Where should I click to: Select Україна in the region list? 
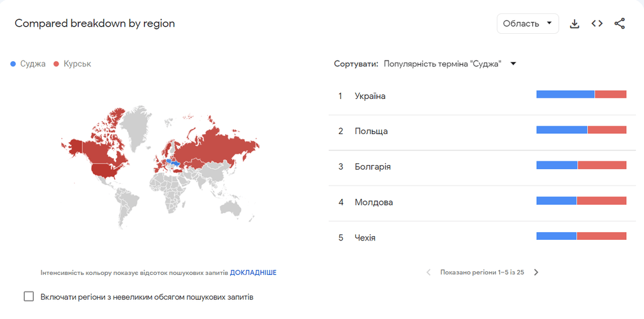[x=370, y=96]
